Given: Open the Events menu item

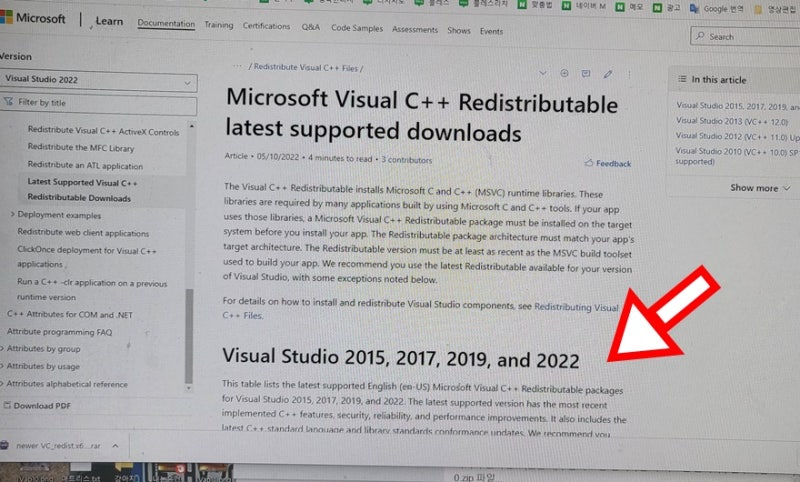Looking at the screenshot, I should (491, 31).
